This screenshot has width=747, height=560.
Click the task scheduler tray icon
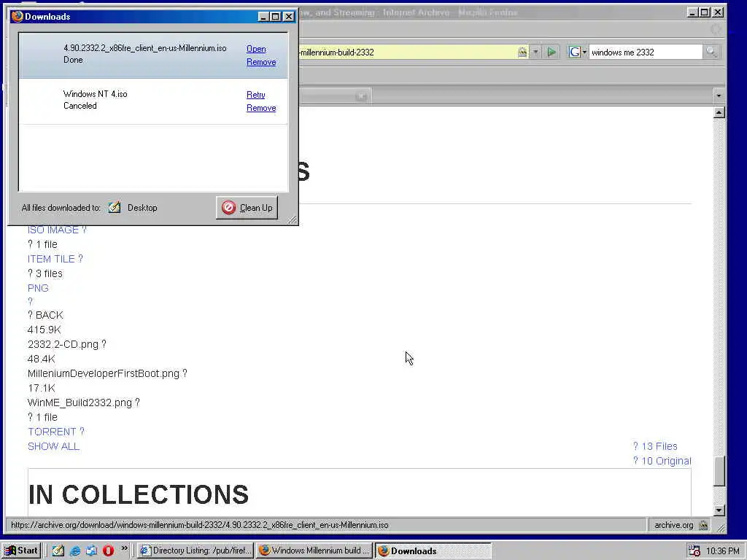694,551
